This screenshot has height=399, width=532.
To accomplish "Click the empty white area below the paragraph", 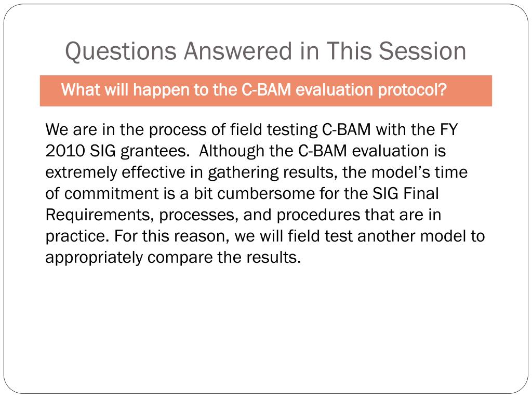I will point(265,326).
